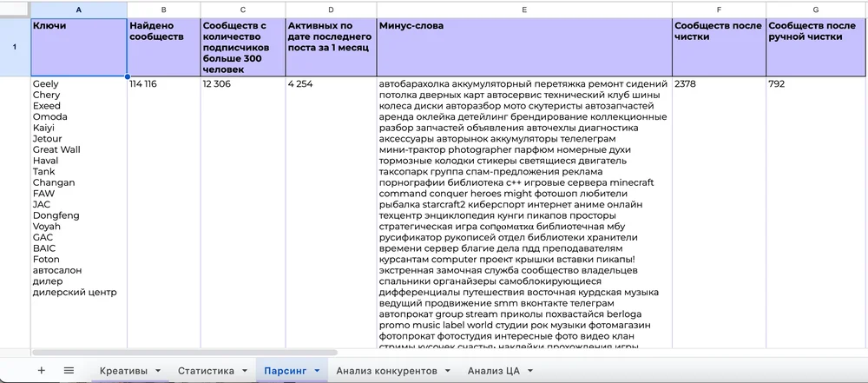
Task: Expand the Креативы tab dropdown arrow
Action: [158, 371]
